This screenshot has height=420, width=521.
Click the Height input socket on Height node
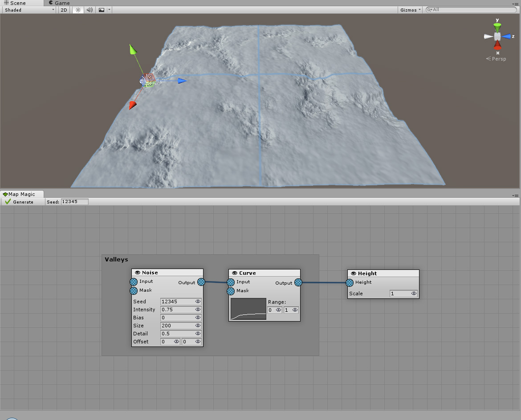(x=350, y=282)
